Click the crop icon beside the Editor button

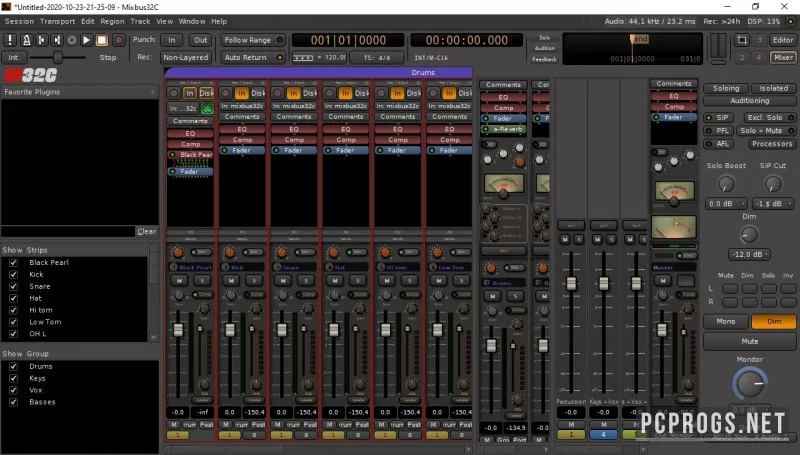[x=741, y=40]
